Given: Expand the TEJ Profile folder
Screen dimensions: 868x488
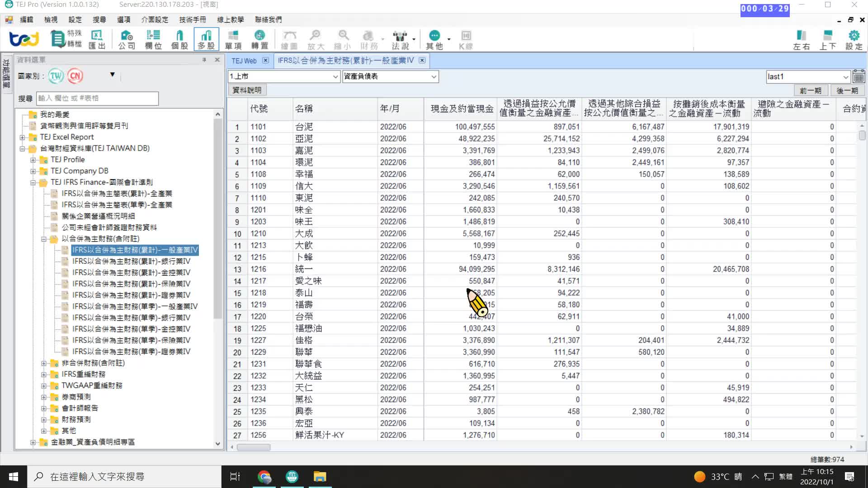Looking at the screenshot, I should coord(33,160).
